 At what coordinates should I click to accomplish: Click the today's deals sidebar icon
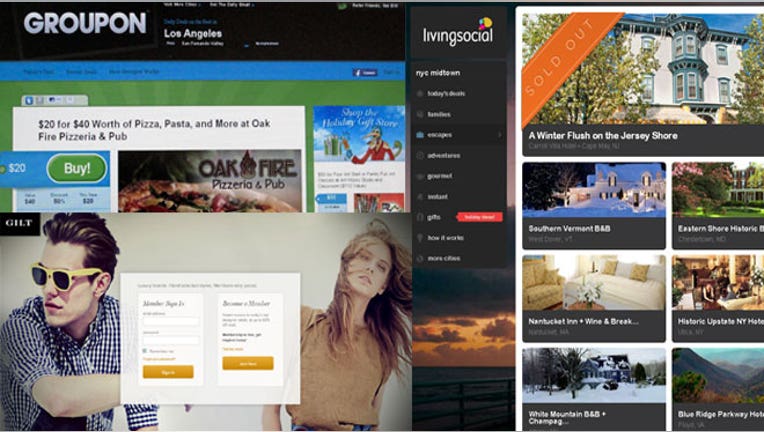pos(420,94)
